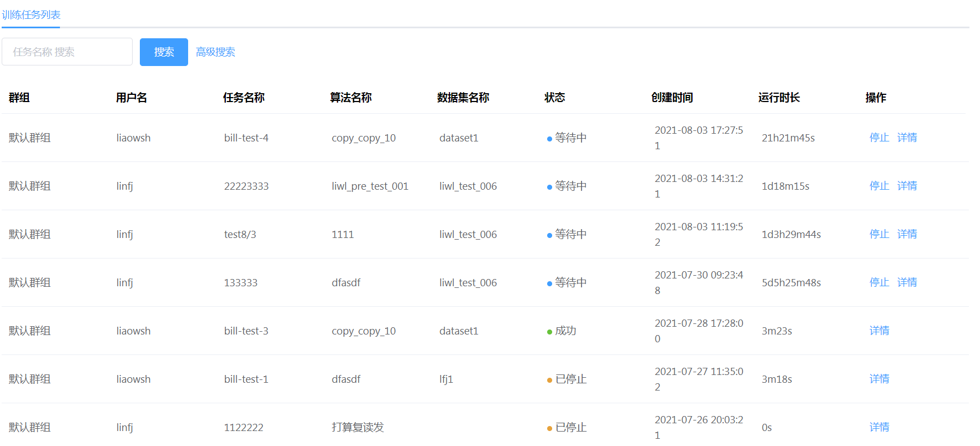Click run duration 1d3h29m44s
Viewport: 980px width, 446px height.
point(791,234)
